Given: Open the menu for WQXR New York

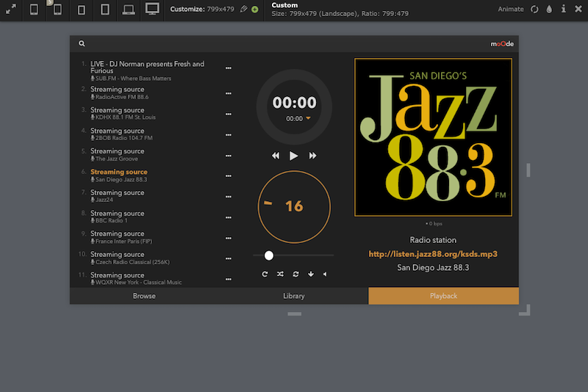Looking at the screenshot, I should click(x=229, y=279).
